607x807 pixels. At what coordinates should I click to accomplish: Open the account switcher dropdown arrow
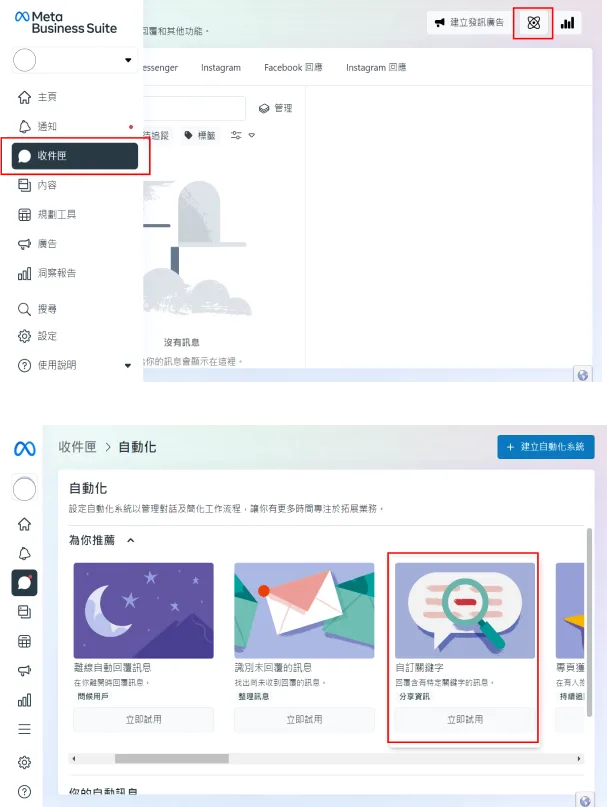click(x=128, y=60)
